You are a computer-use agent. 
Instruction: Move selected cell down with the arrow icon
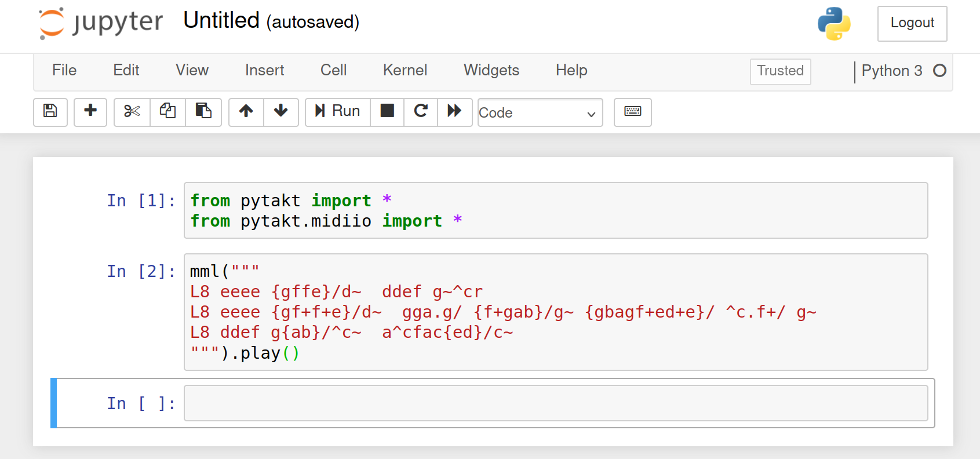point(281,111)
